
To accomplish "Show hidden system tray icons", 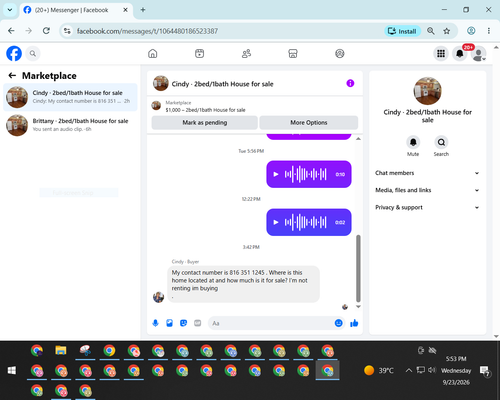I will pos(409,370).
